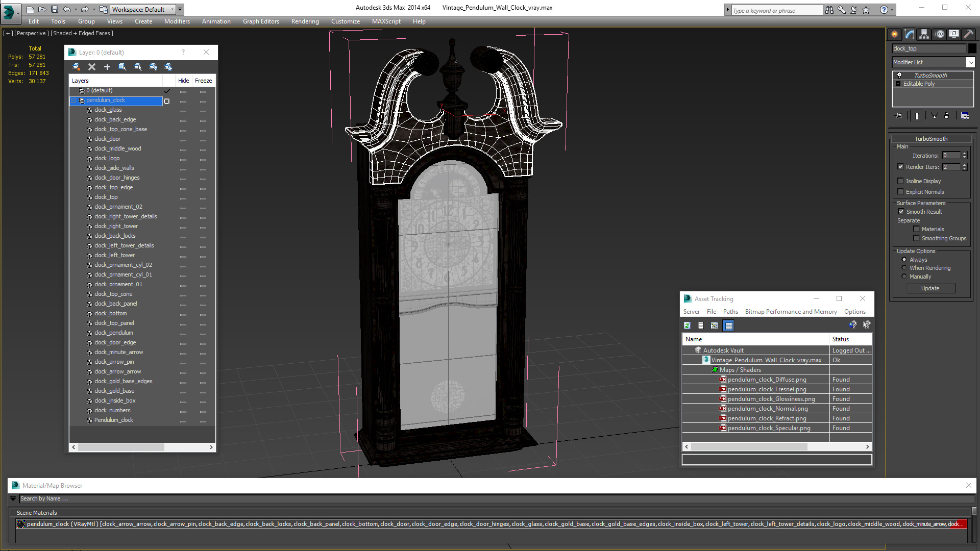Click the binoculars search icon in the title bar

[829, 10]
